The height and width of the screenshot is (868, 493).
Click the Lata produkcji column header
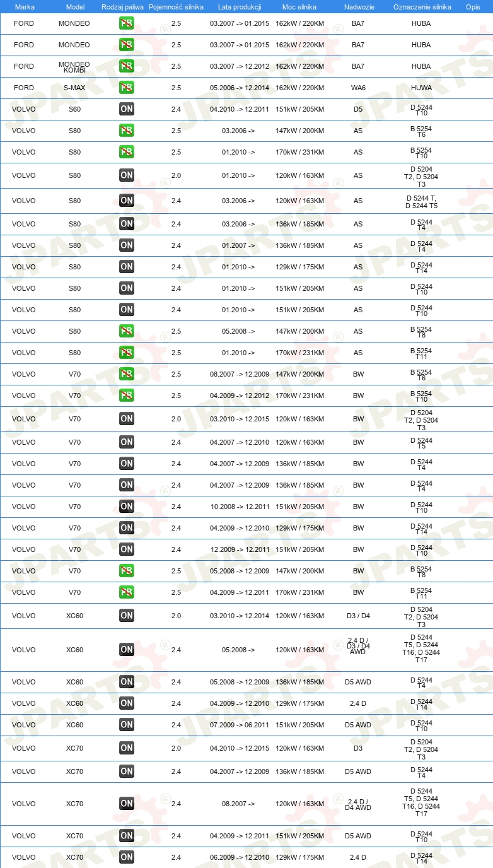tap(240, 6)
